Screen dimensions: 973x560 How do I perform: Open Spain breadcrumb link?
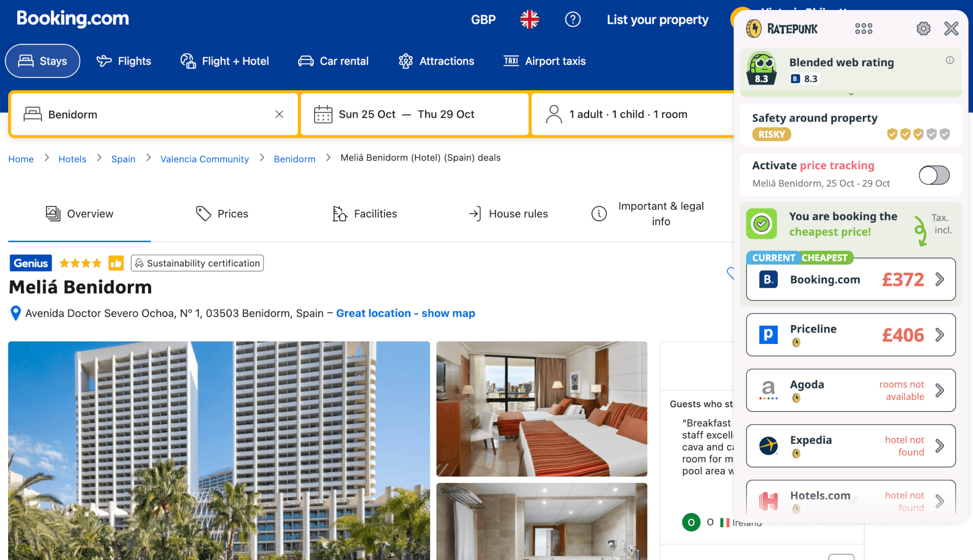123,159
